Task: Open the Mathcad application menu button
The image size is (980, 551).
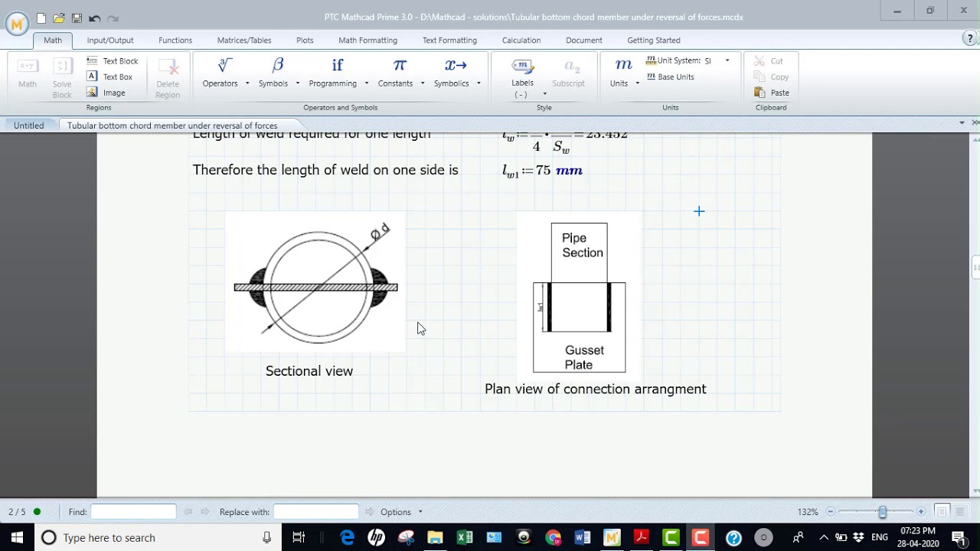Action: tap(16, 24)
